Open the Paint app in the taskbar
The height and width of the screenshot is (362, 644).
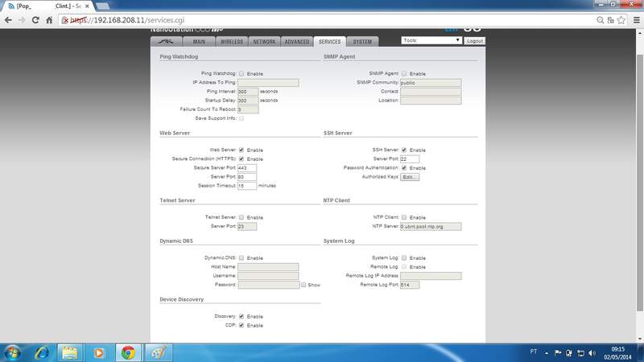(x=159, y=352)
